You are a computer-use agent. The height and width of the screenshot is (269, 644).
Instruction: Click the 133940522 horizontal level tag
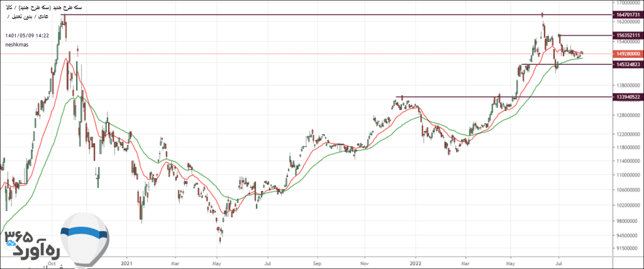coord(628,96)
